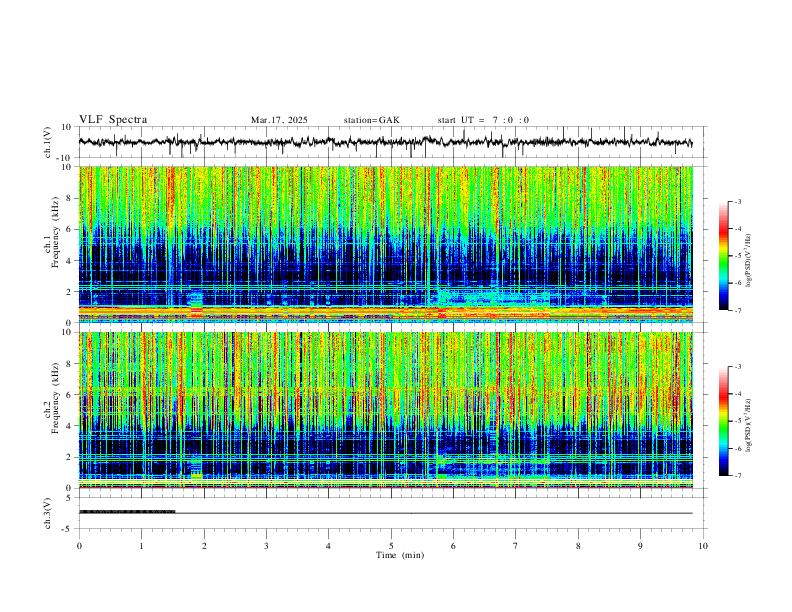The height and width of the screenshot is (612, 792).
Task: Click ch.1 color bar "log(PSD)(V²/Hz)" label
Action: click(748, 261)
